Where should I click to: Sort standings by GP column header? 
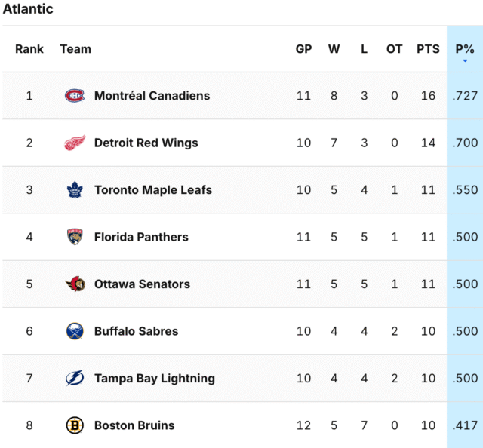303,49
